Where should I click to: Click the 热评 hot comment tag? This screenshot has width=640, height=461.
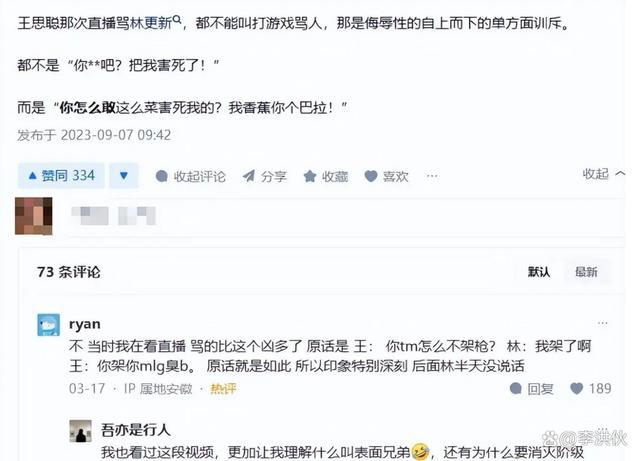223,389
